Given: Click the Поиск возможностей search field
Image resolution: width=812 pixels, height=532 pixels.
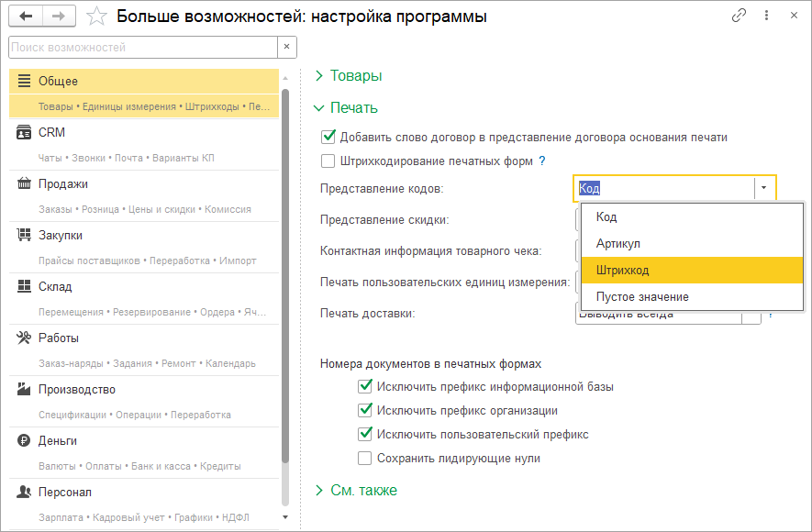Looking at the screenshot, I should point(142,47).
